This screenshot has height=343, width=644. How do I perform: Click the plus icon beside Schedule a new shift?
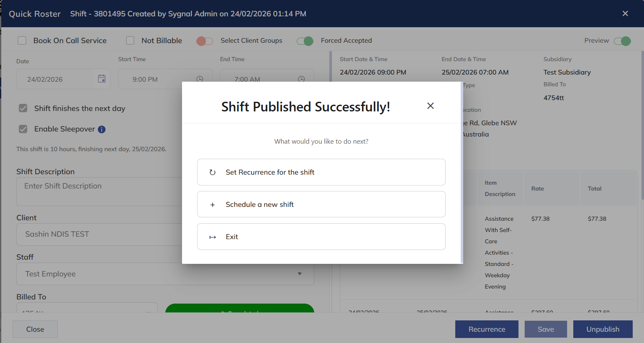pos(213,205)
